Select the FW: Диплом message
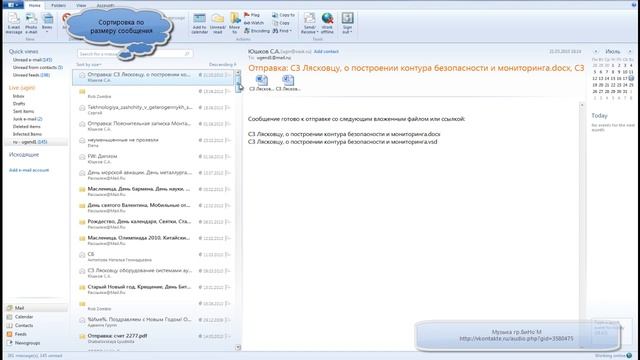Viewport: 640px width, 360px height. click(x=153, y=159)
